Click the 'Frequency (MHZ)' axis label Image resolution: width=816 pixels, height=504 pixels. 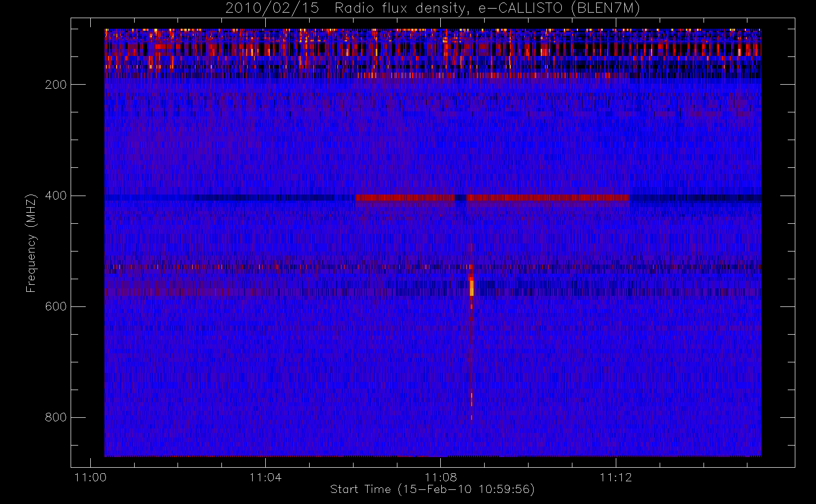(x=31, y=243)
